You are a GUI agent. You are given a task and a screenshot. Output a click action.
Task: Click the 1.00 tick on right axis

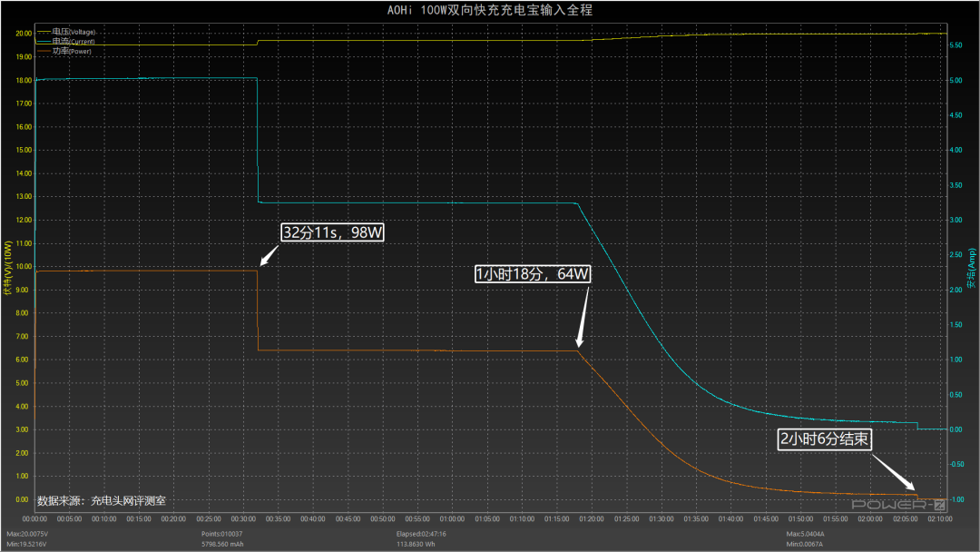coord(955,360)
